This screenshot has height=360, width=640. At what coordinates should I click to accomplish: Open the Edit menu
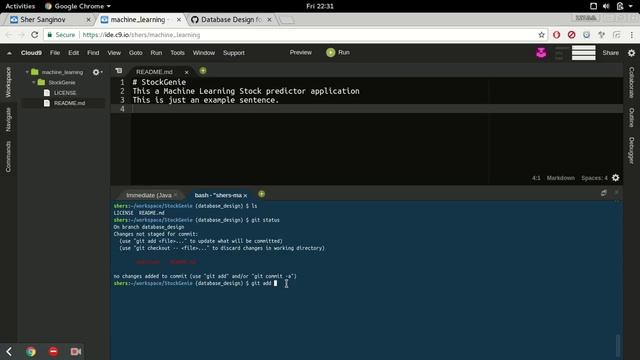tap(73, 53)
